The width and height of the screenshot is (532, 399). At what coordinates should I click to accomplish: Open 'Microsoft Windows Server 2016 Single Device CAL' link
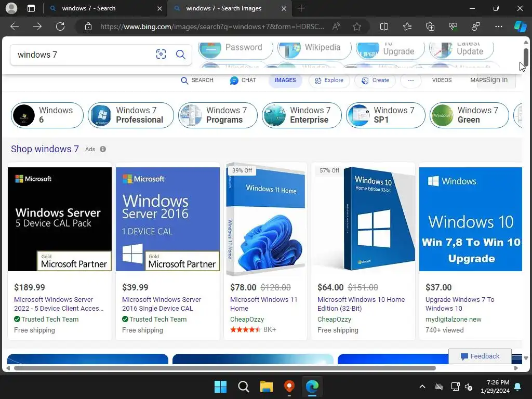coord(162,304)
